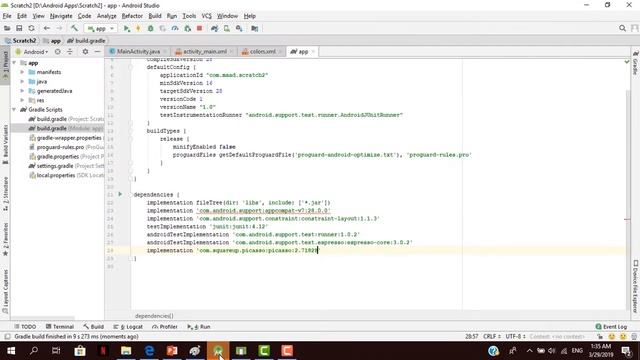
Task: Open the VCS menu
Action: (x=207, y=16)
